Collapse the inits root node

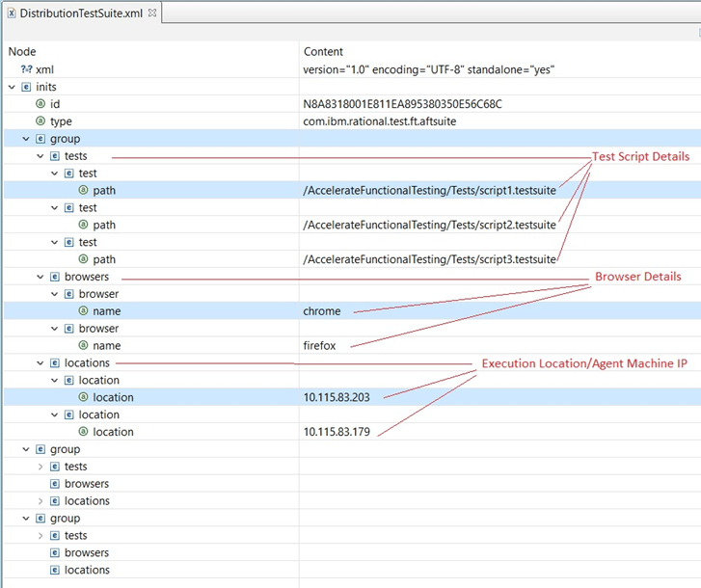[x=13, y=87]
